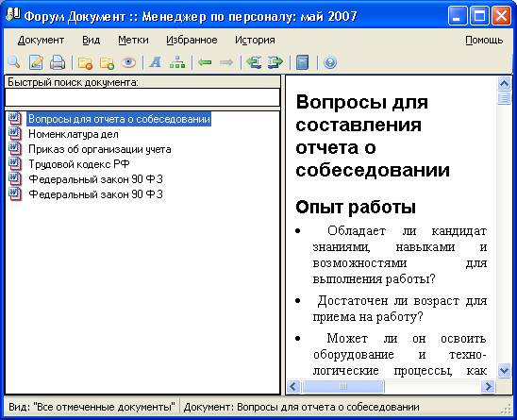The image size is (517, 420).
Task: Click the vertical scrollbar down arrow
Action: tap(504, 370)
